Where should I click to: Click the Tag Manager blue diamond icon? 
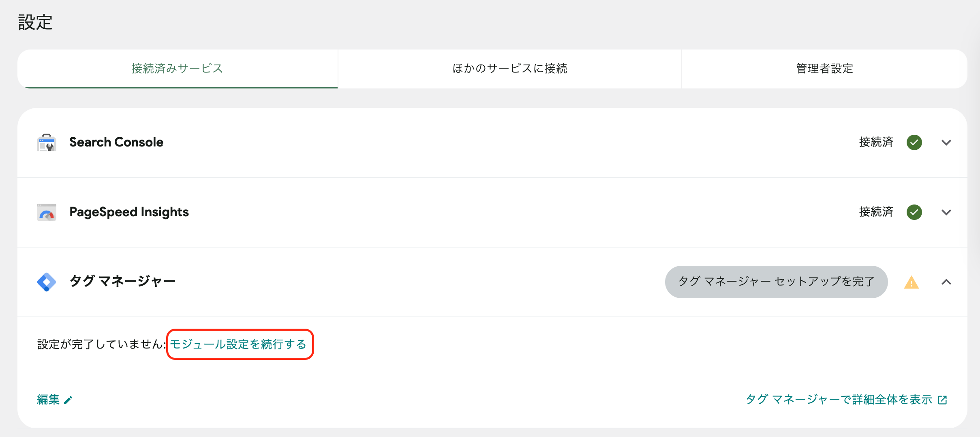tap(47, 282)
